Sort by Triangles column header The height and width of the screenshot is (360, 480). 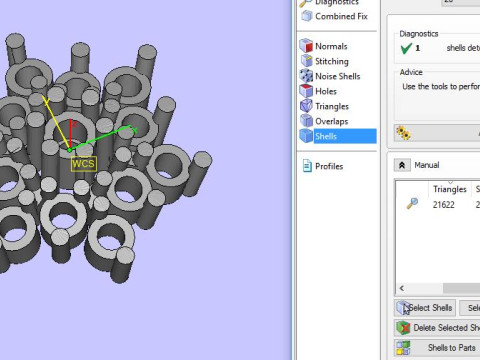(x=450, y=189)
